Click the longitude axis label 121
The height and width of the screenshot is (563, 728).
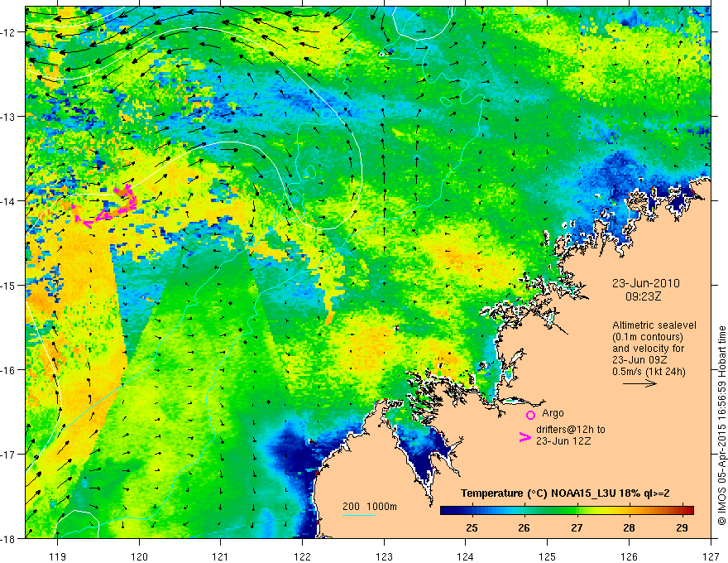221,556
